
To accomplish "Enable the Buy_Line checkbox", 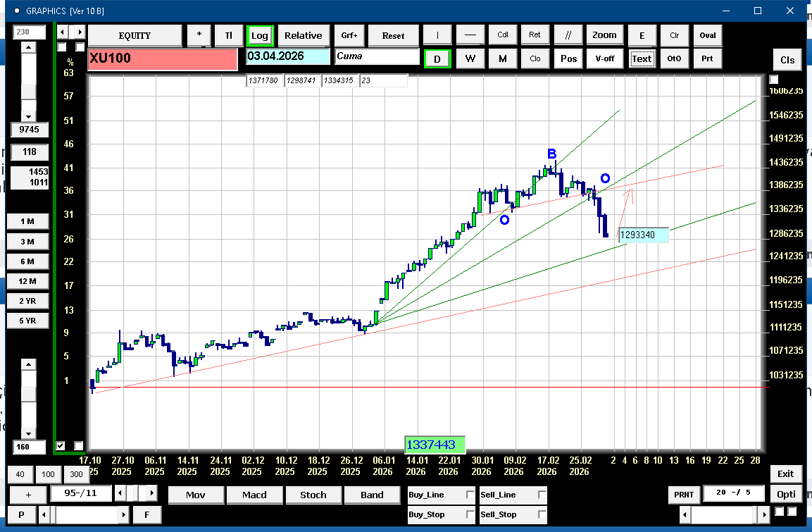I will pos(470,495).
